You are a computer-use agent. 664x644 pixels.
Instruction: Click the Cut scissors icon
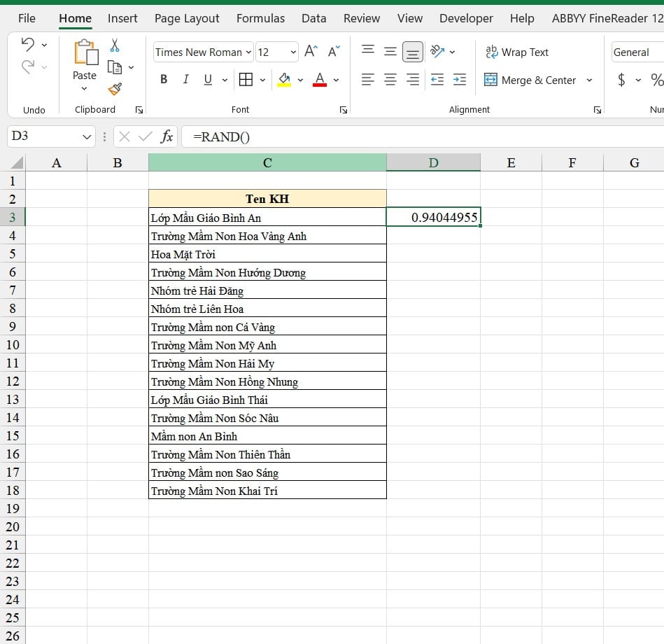pyautogui.click(x=115, y=46)
